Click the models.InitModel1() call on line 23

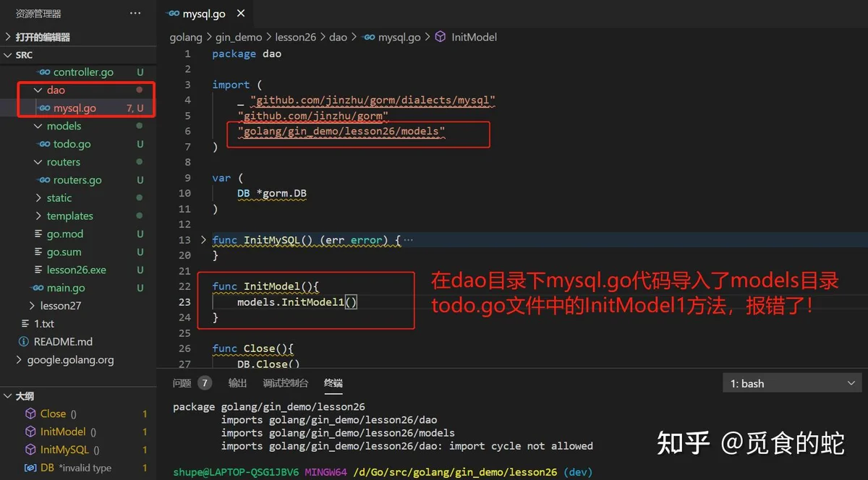click(x=297, y=301)
